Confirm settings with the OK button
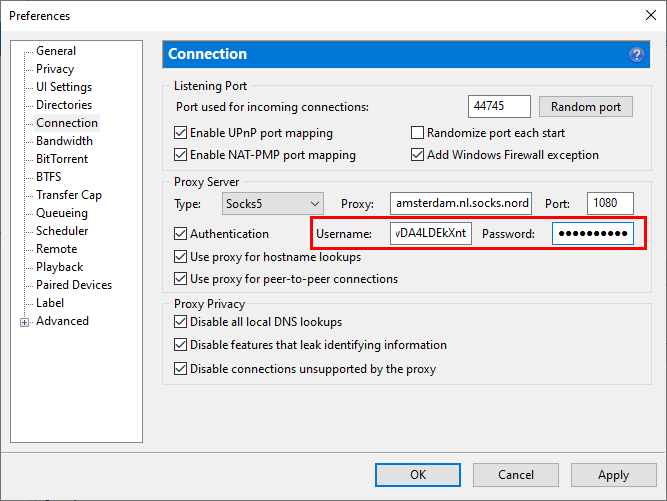Screen dimensions: 667x501 point(418,475)
